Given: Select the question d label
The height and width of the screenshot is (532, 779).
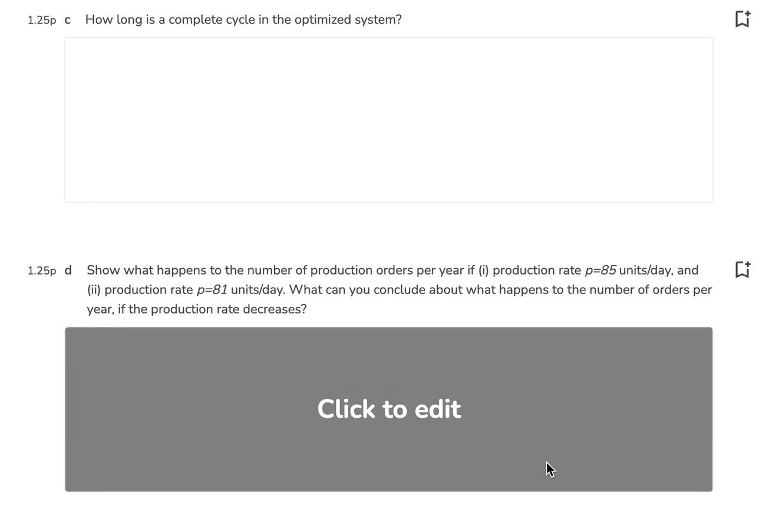Looking at the screenshot, I should click(x=68, y=270).
